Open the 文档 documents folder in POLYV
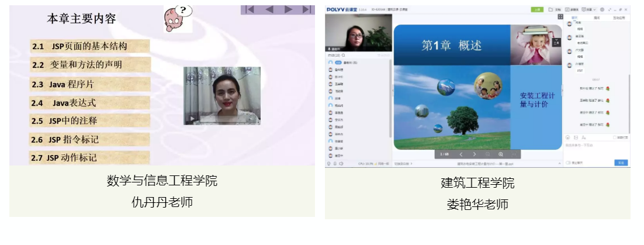The height and width of the screenshot is (245, 644). [x=555, y=9]
